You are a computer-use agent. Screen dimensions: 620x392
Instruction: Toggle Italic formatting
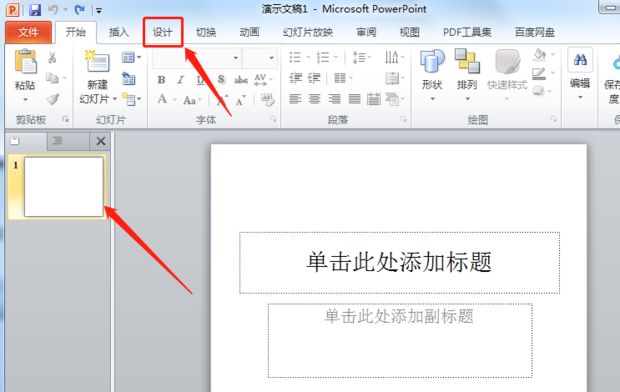[x=181, y=80]
